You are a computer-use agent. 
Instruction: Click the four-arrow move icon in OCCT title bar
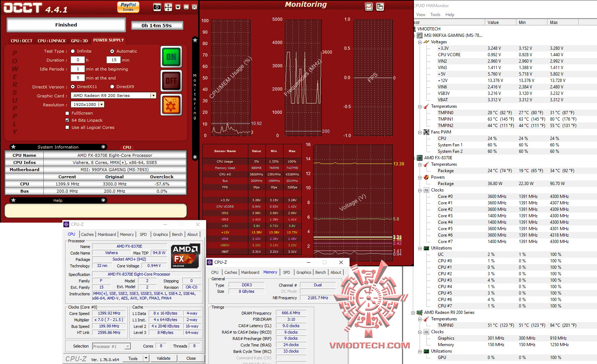tap(168, 7)
